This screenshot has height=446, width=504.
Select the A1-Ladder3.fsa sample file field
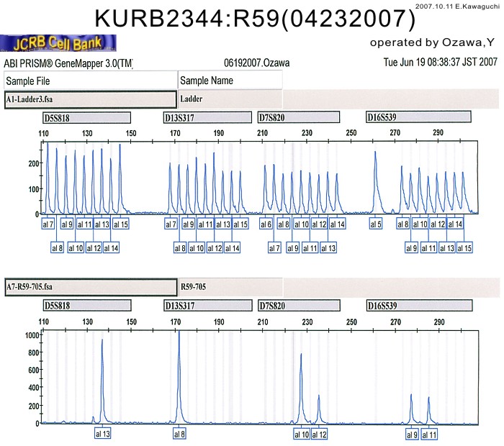click(90, 98)
